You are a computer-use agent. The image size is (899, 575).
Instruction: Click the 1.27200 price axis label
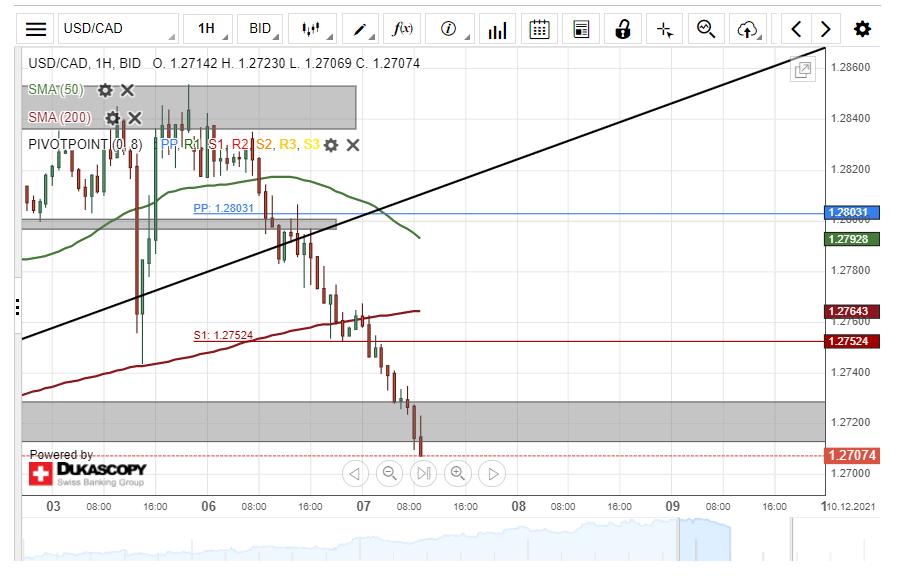(850, 423)
